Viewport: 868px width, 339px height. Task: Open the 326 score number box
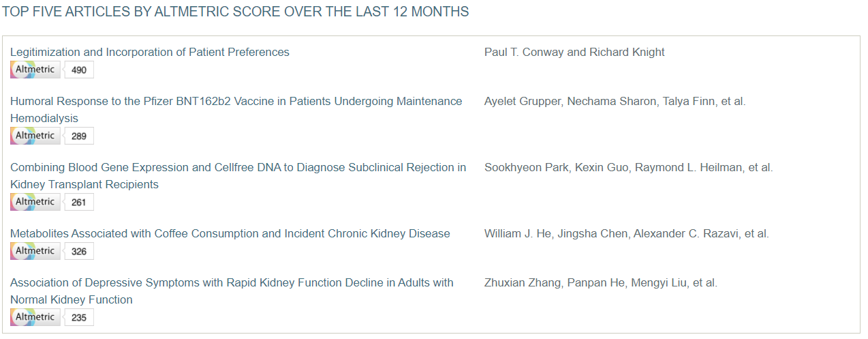tap(79, 251)
